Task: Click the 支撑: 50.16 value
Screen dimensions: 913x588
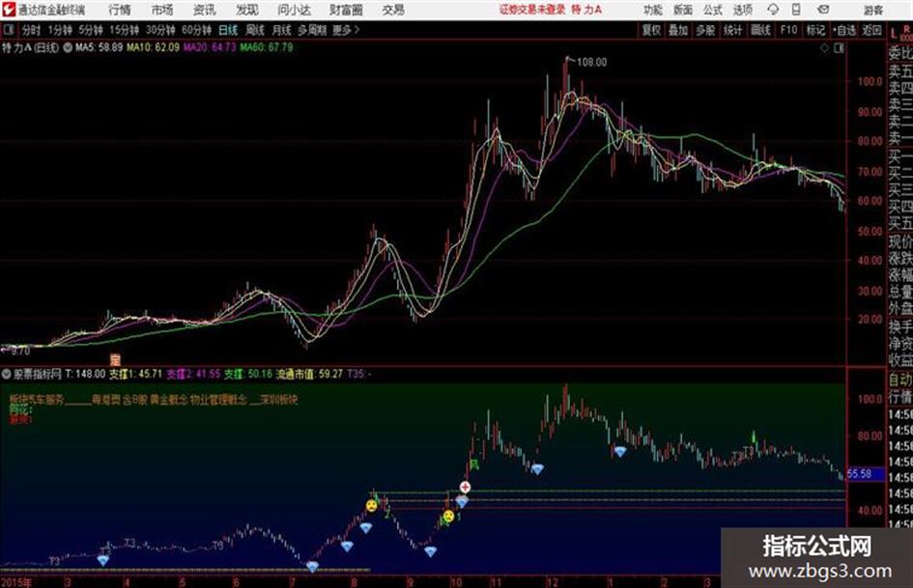Action: coord(248,375)
